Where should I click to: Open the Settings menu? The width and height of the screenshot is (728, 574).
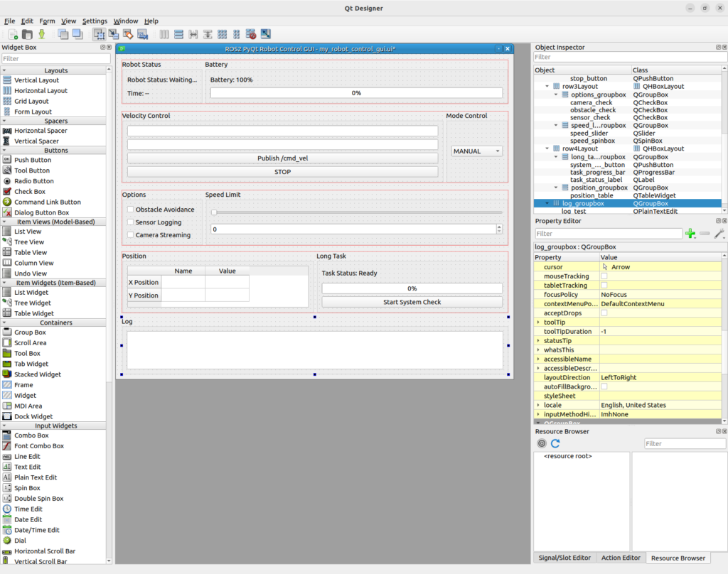coord(95,21)
